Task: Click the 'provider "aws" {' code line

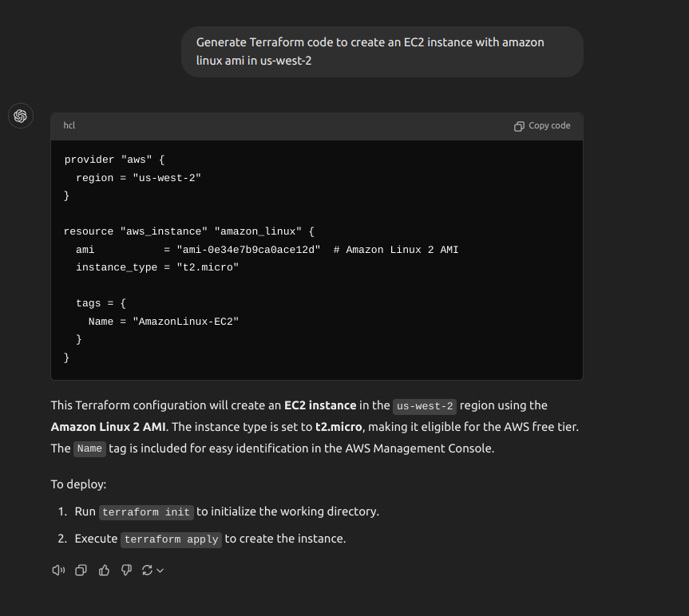Action: point(114,160)
